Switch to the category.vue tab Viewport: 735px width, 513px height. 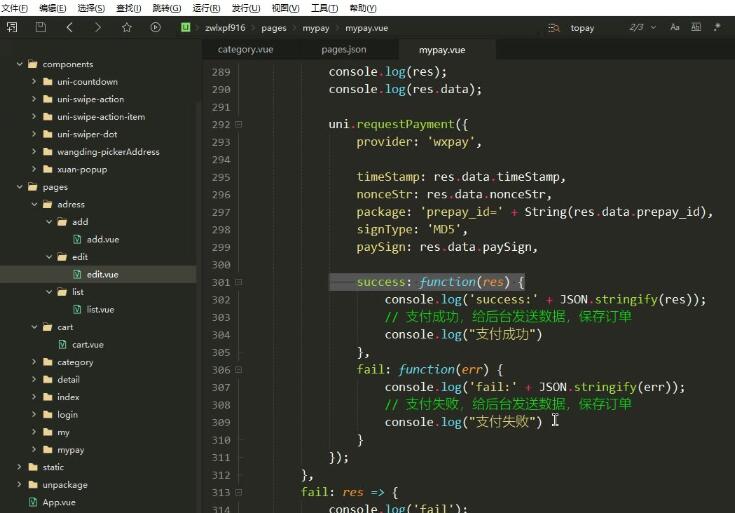pyautogui.click(x=245, y=50)
